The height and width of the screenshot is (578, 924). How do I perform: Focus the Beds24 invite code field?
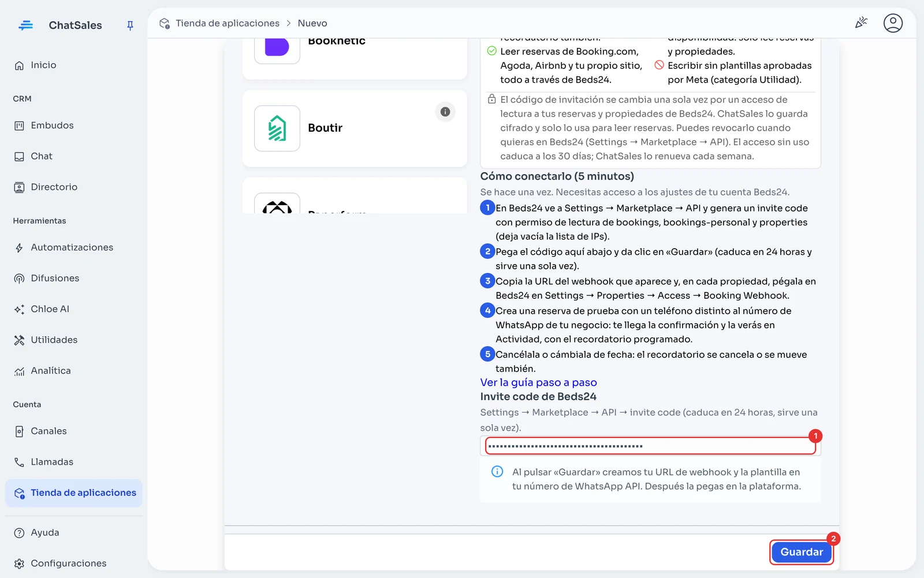pyautogui.click(x=650, y=446)
